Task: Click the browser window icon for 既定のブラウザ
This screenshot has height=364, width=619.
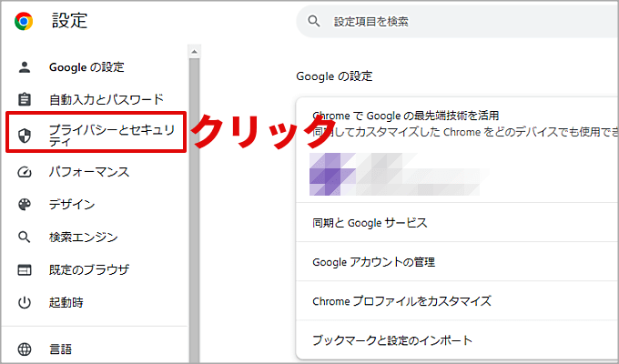Action: (25, 270)
